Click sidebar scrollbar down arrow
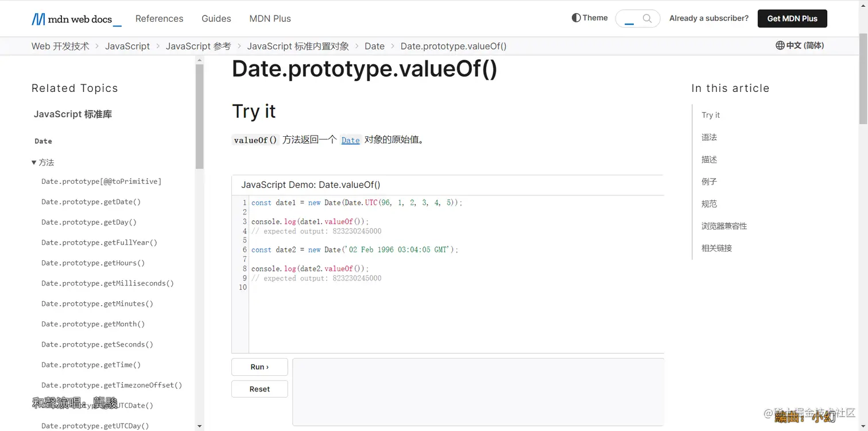 [x=199, y=426]
